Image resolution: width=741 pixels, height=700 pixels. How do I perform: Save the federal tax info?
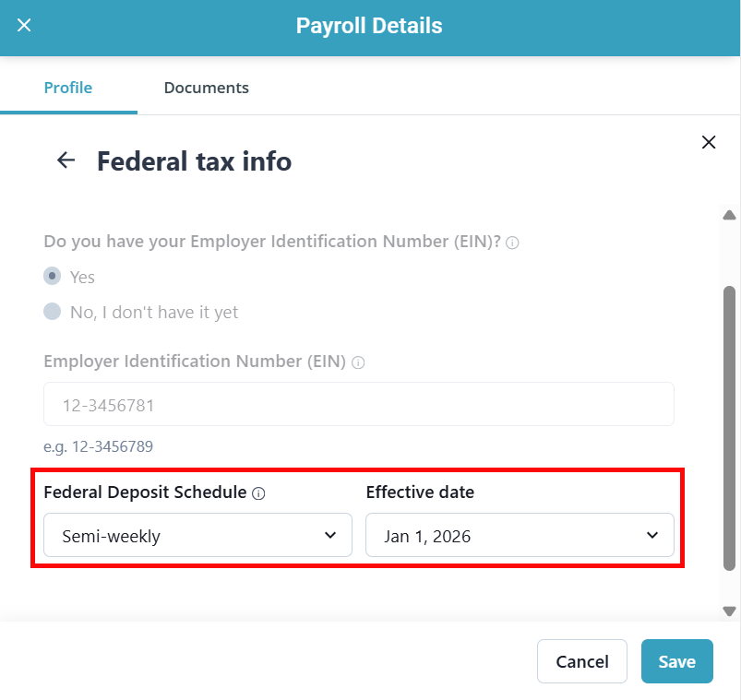[x=676, y=661]
